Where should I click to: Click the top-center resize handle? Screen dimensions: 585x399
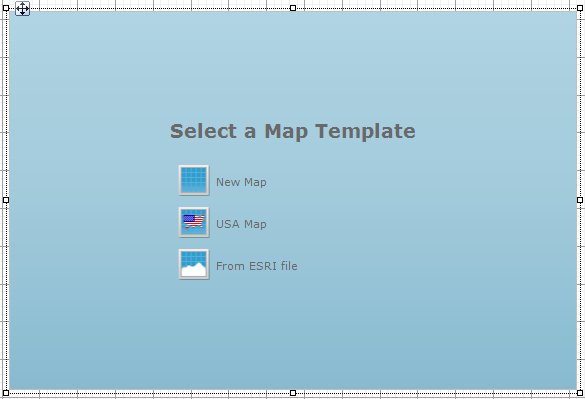coord(293,8)
